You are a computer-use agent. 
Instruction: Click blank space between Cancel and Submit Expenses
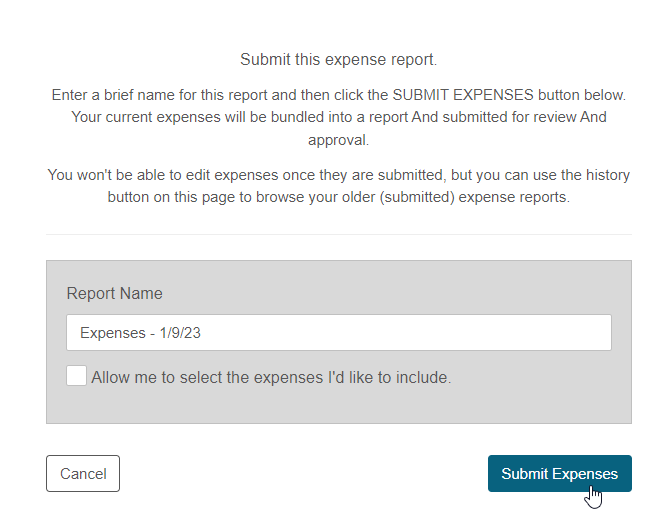(x=304, y=473)
